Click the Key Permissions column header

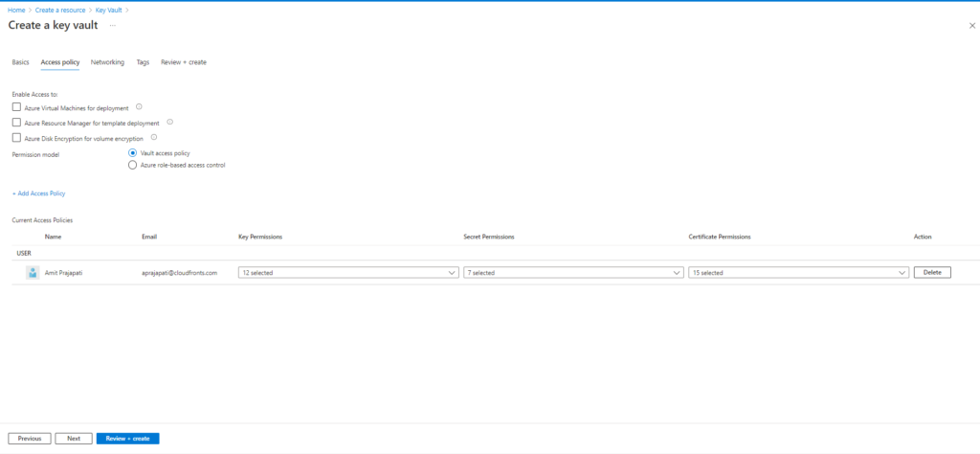(x=260, y=237)
